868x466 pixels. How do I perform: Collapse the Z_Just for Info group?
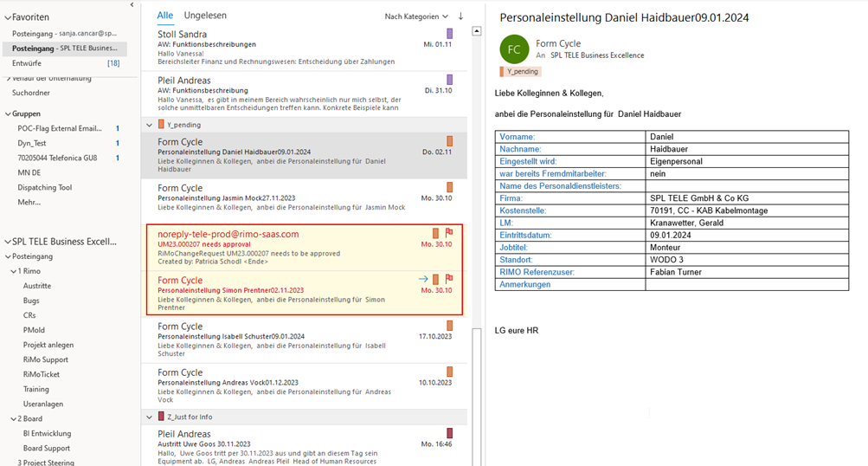[150, 417]
